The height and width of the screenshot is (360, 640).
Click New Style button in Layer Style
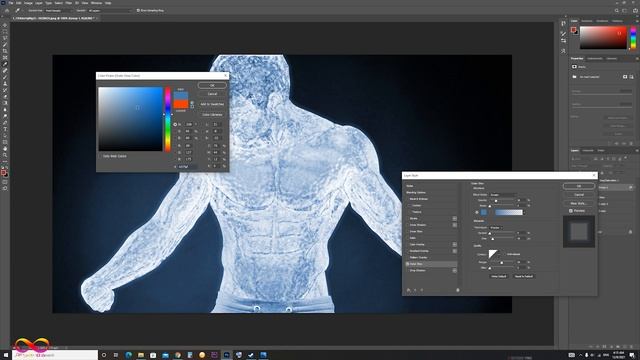tap(578, 203)
